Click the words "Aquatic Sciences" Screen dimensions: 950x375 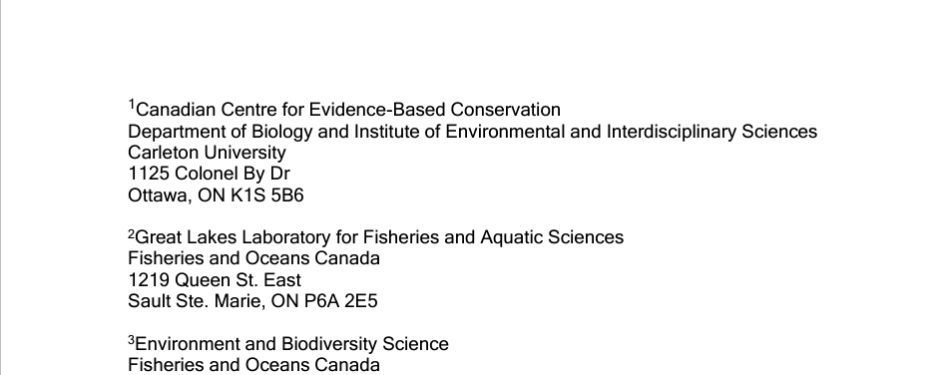pyautogui.click(x=552, y=237)
